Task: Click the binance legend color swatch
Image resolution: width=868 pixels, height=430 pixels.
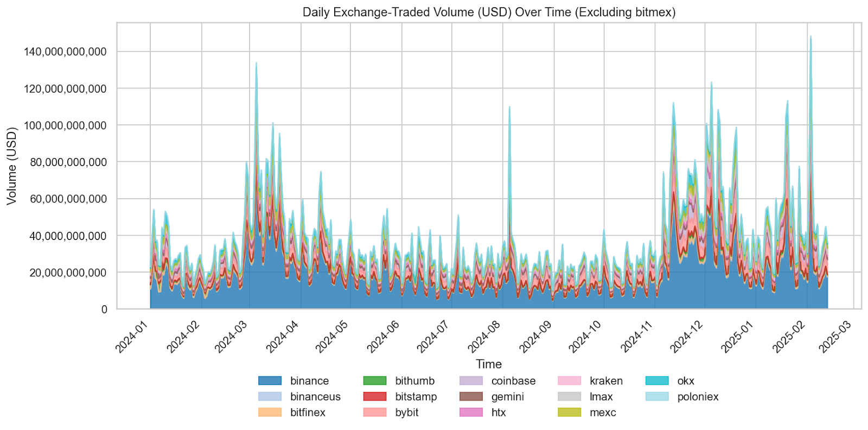Action: coord(270,381)
